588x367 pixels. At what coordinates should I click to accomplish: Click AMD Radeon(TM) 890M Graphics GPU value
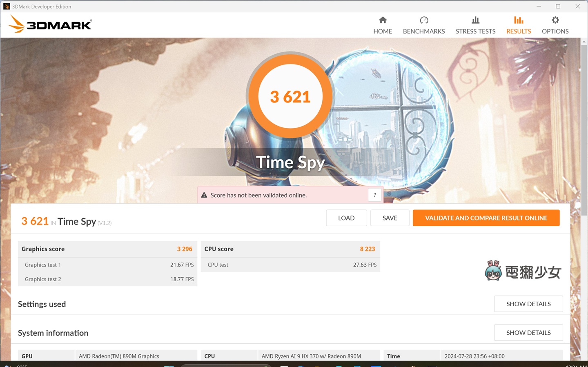[119, 356]
